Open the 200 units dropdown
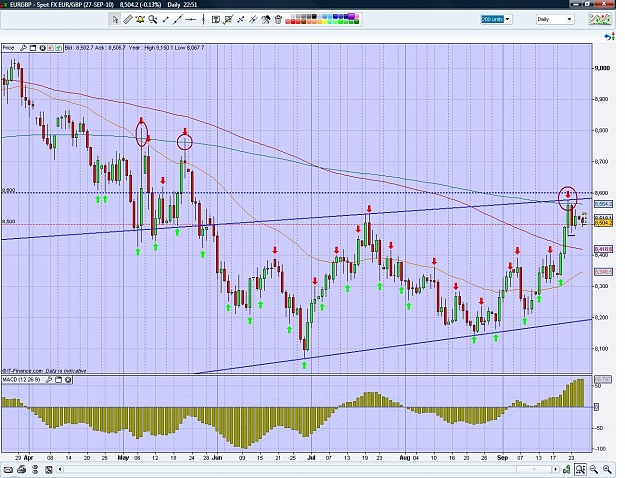The width and height of the screenshot is (625, 478). (496, 19)
